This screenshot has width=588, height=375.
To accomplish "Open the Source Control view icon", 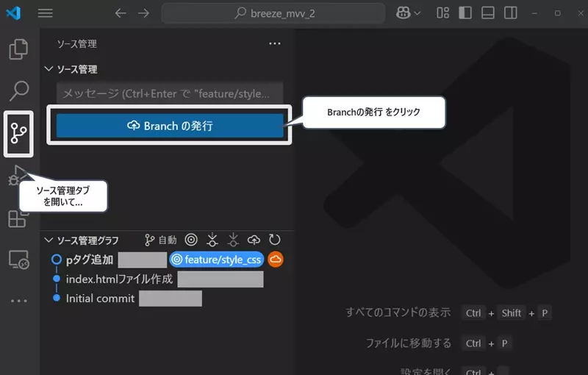I will 18,134.
